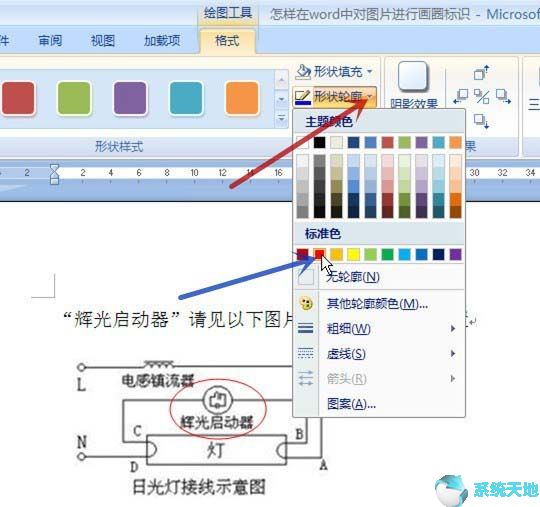Expand the shape styles gallery more button
Image resolution: width=540 pixels, height=507 pixels.
click(281, 118)
